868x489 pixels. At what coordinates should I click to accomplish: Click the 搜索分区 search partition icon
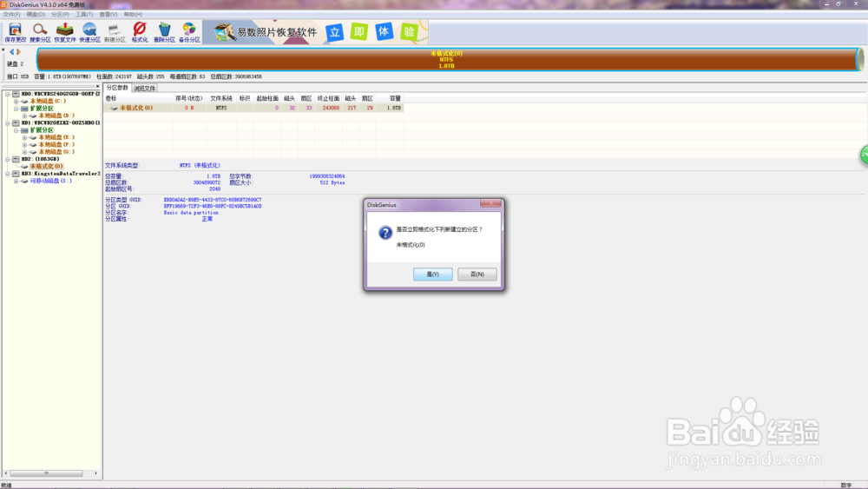point(40,32)
